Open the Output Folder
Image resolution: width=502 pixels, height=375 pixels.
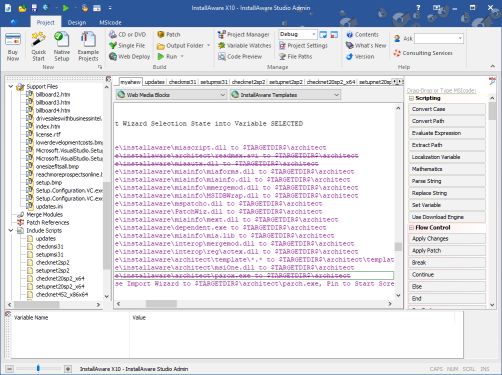click(x=180, y=45)
